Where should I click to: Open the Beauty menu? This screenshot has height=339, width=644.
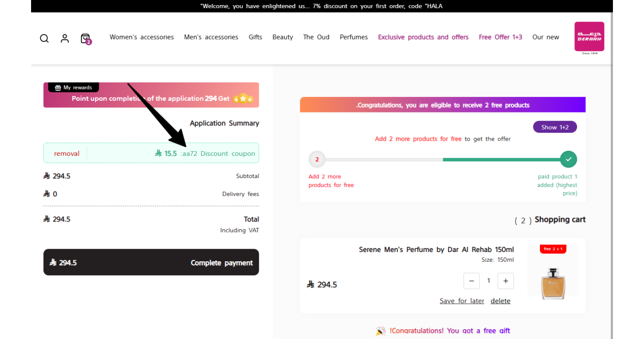282,37
